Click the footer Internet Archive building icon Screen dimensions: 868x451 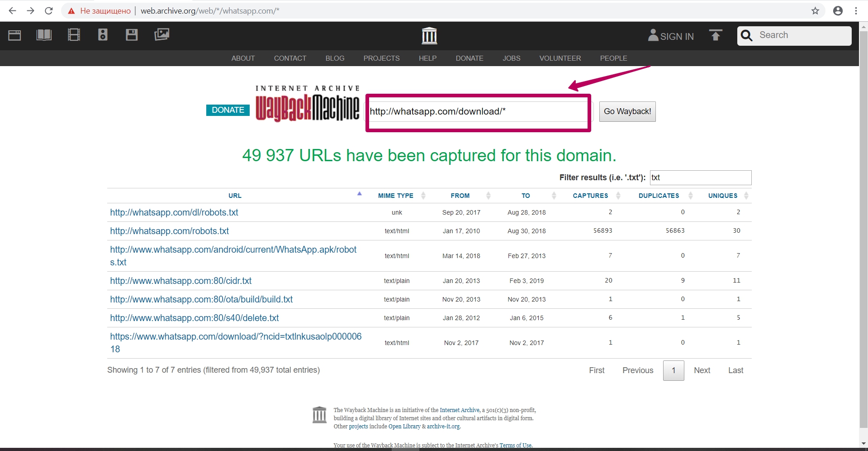click(319, 414)
